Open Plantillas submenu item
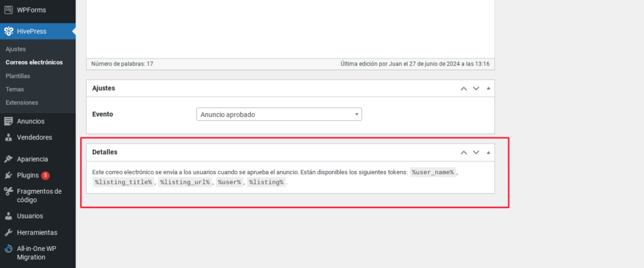 point(18,76)
